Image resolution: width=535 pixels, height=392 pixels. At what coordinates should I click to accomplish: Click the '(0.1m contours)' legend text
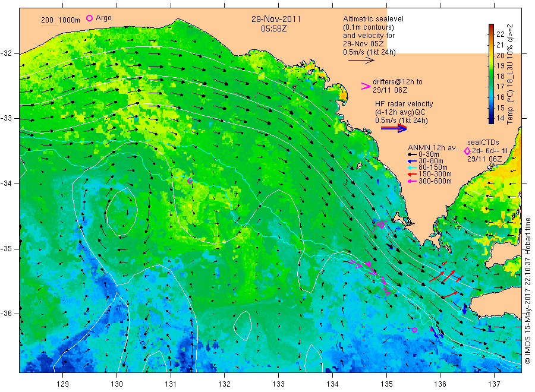(369, 27)
